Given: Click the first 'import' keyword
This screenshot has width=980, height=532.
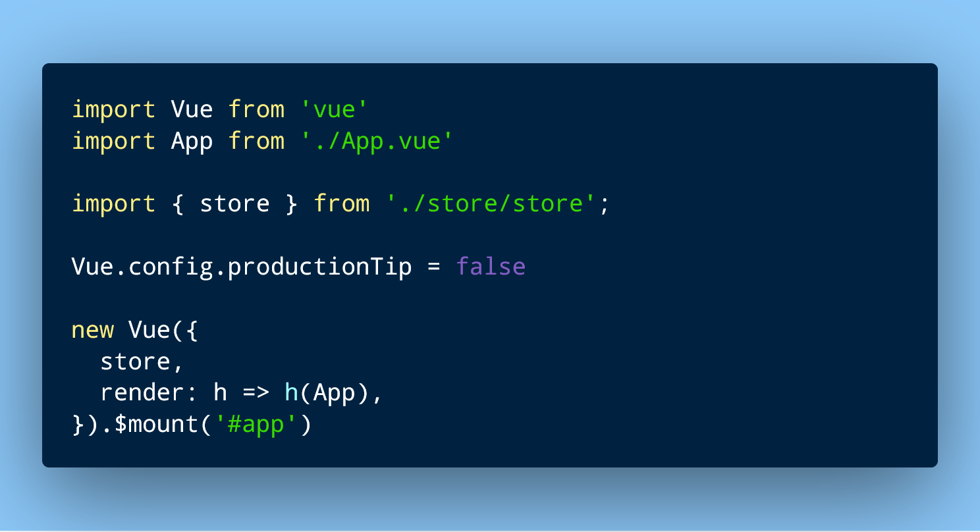Looking at the screenshot, I should pos(114,109).
